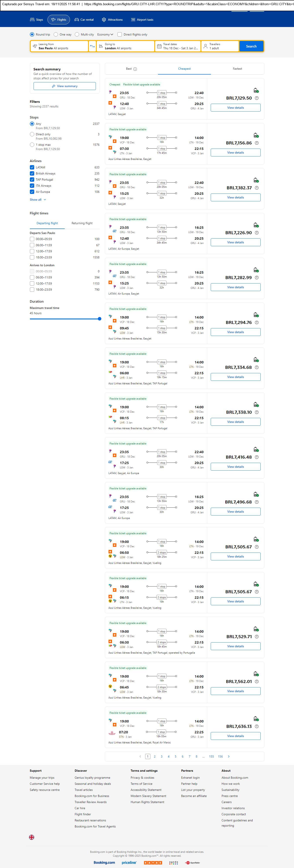Select the Direct only stops option

[x=32, y=134]
